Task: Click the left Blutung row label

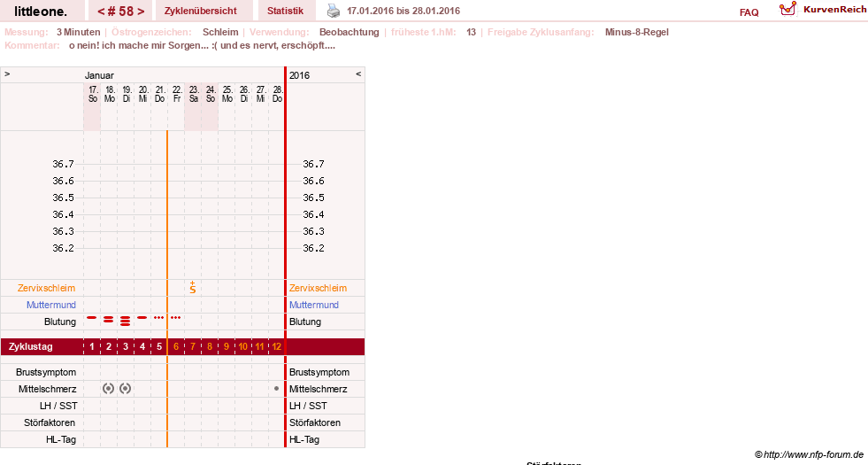Action: (60, 322)
